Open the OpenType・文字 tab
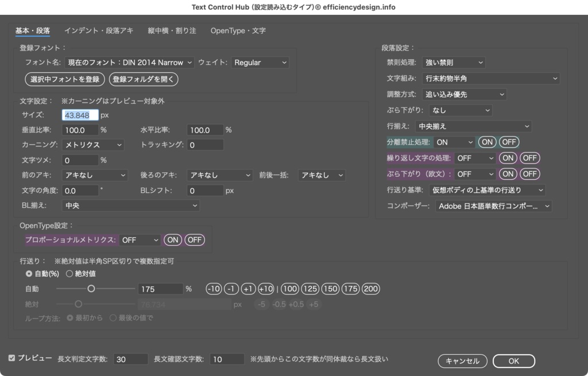This screenshot has width=588, height=376. [238, 31]
